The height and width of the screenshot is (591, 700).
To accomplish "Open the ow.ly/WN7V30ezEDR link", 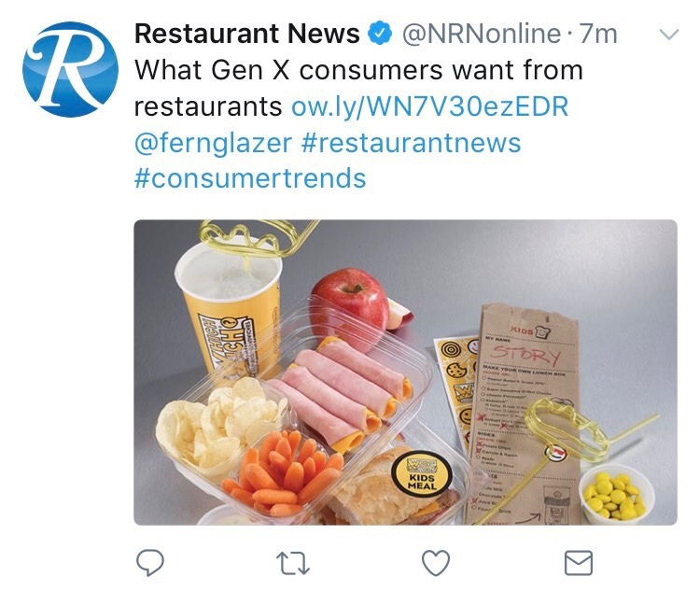I will coord(430,106).
